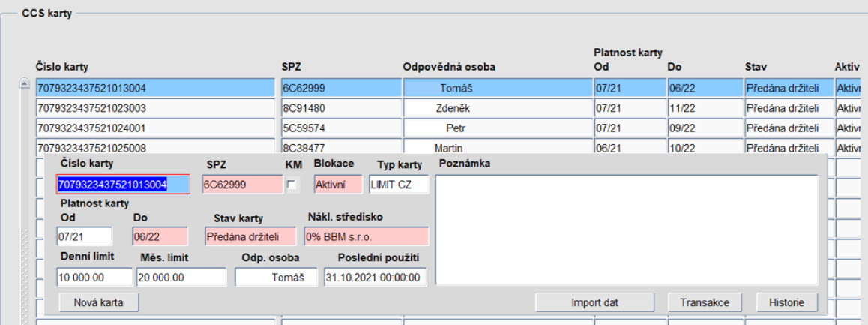Click responsible person cell Zdeněk
868x325 pixels.
coord(498,107)
